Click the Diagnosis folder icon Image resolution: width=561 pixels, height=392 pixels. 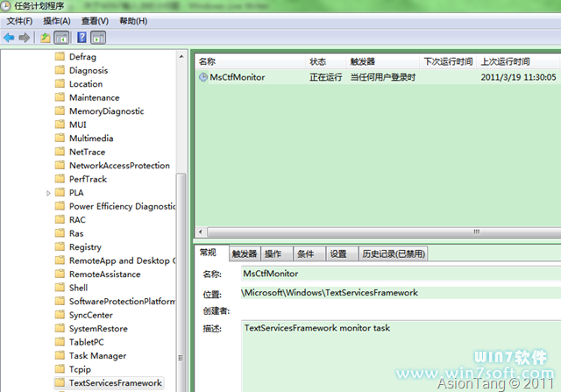(x=60, y=70)
